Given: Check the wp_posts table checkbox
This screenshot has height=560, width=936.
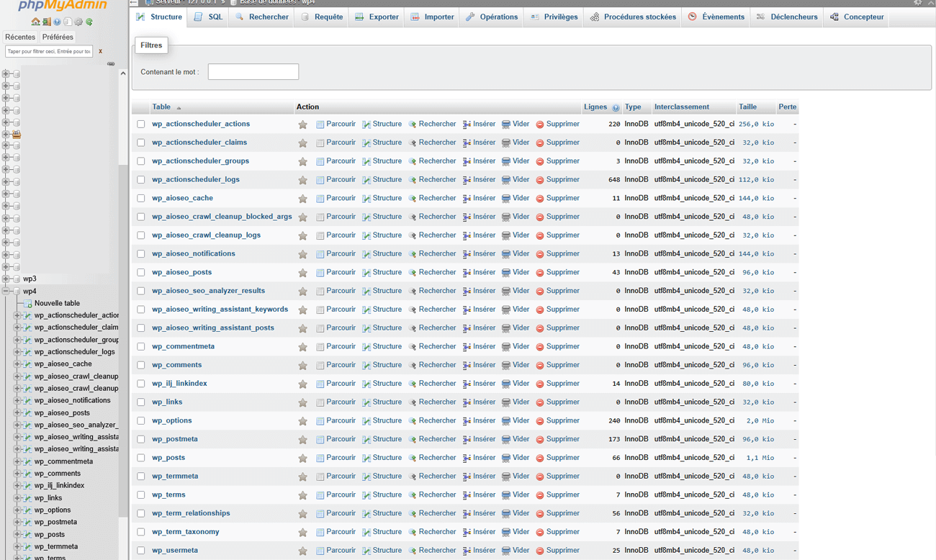Looking at the screenshot, I should 141,459.
